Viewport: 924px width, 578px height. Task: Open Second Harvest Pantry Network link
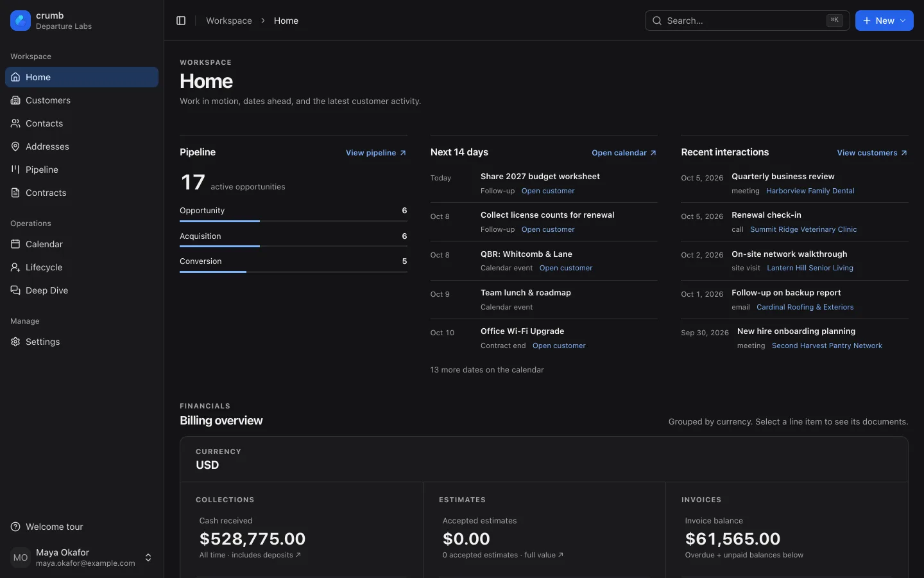pyautogui.click(x=827, y=346)
